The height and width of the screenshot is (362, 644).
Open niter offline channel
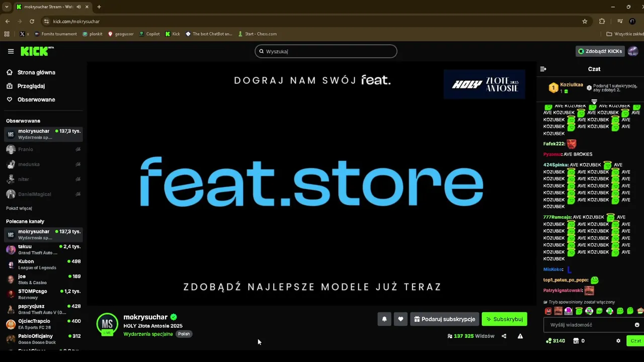[43, 179]
